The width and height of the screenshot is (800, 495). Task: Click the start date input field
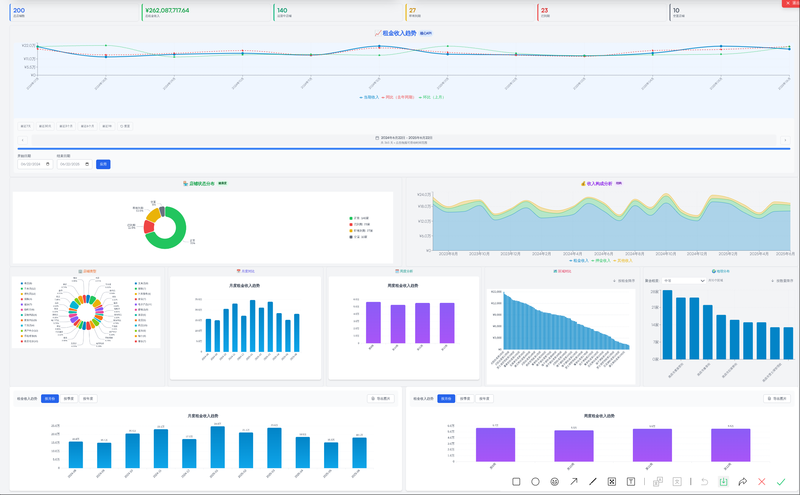[x=35, y=164]
